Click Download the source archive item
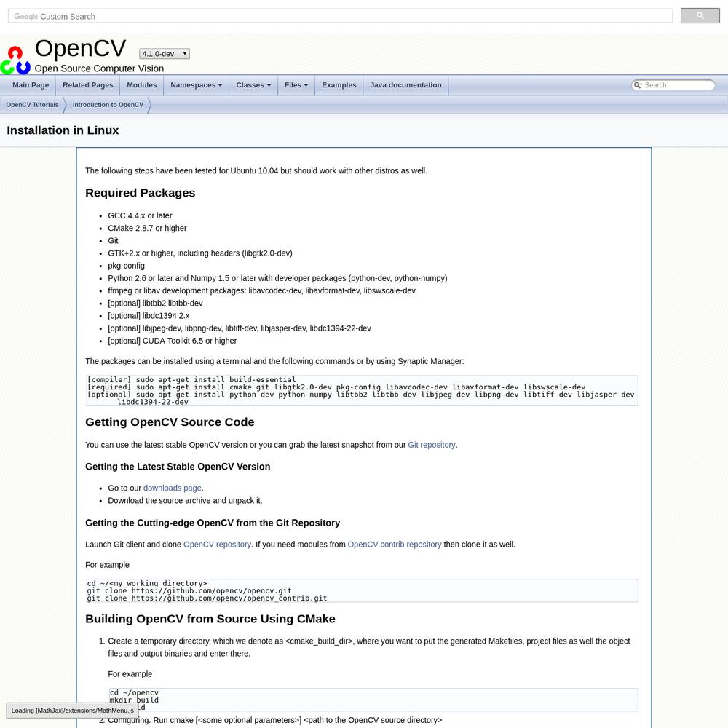This screenshot has width=728, height=728. click(185, 501)
